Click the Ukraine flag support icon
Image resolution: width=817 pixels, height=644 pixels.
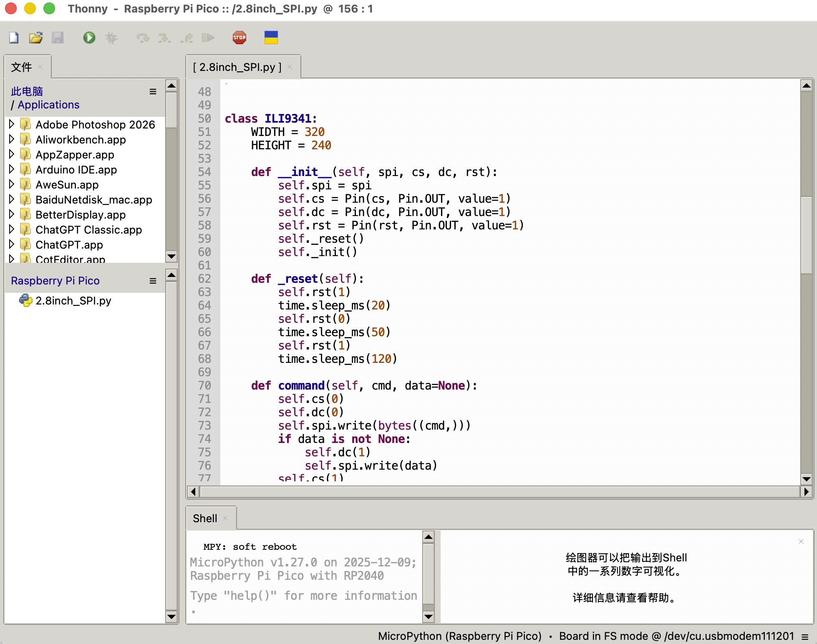pyautogui.click(x=271, y=38)
